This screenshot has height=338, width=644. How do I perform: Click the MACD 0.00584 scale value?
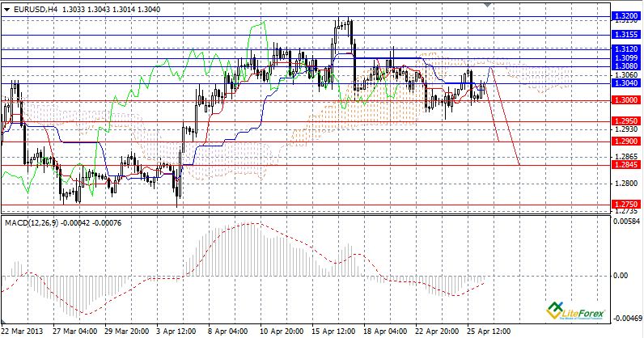(626, 220)
